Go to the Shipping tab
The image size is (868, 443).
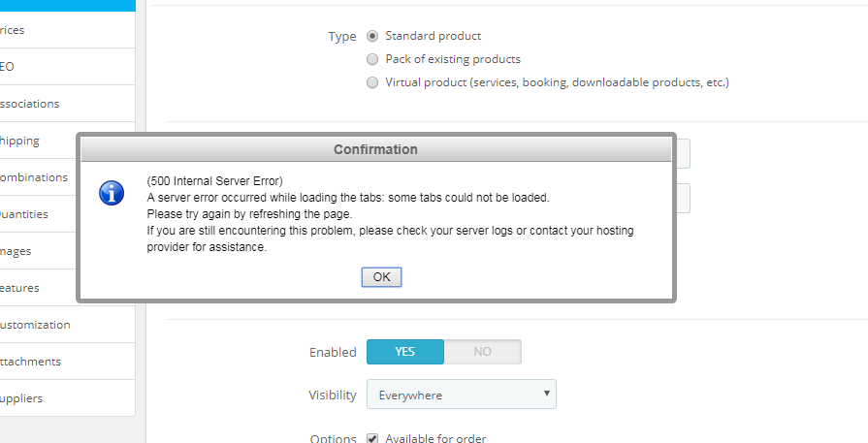38,141
